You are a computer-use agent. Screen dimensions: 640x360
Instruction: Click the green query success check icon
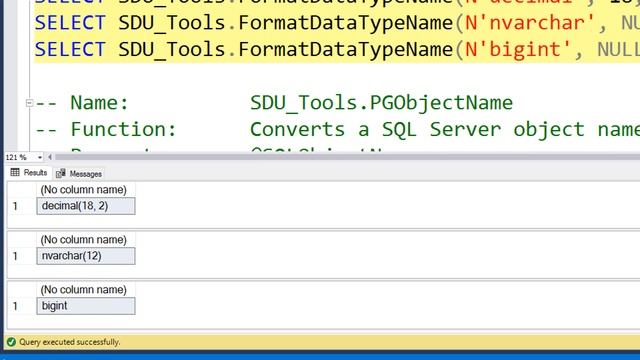[11, 342]
